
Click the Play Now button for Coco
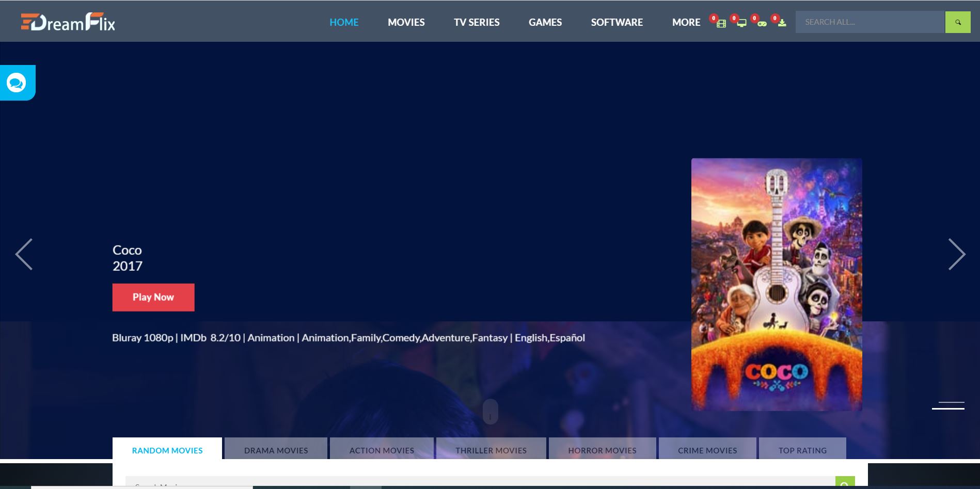click(153, 297)
